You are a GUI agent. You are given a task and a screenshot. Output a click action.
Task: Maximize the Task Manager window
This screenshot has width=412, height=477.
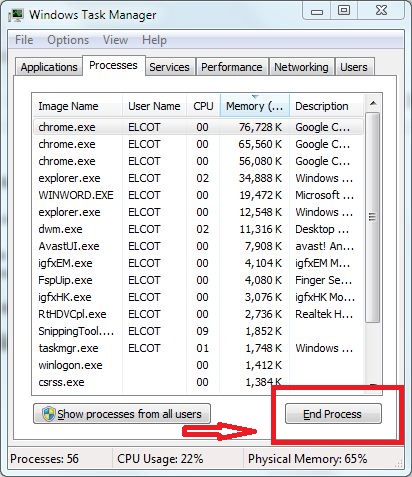344,11
